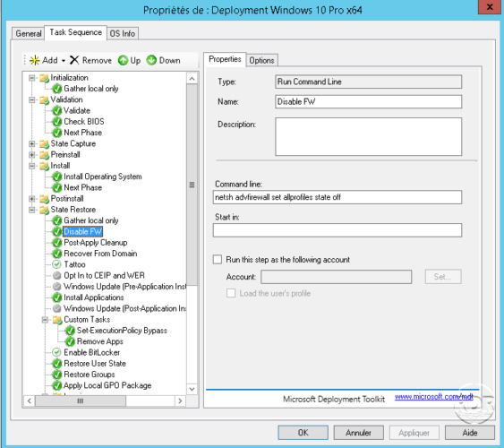Image resolution: width=504 pixels, height=448 pixels.
Task: Open the Add dropdown arrow
Action: [x=64, y=60]
